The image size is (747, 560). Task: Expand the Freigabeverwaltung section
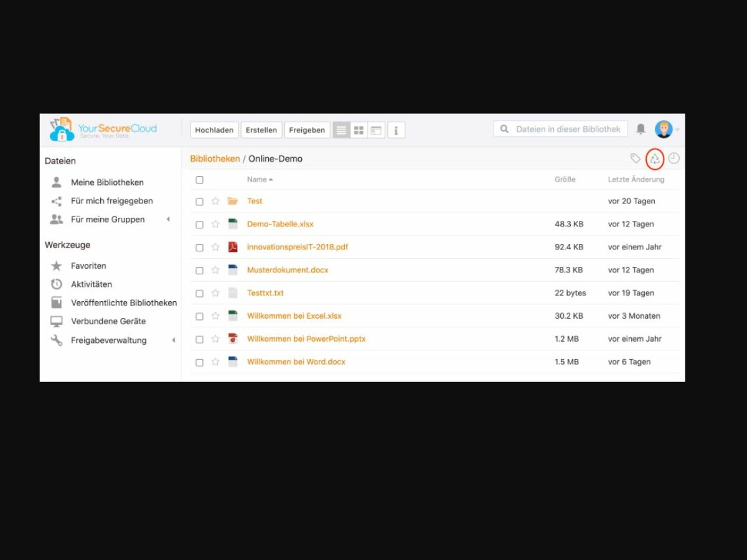[x=173, y=340]
